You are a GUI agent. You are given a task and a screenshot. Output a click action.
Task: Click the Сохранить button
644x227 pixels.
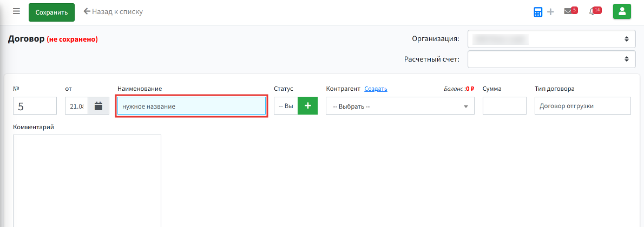[x=51, y=12]
